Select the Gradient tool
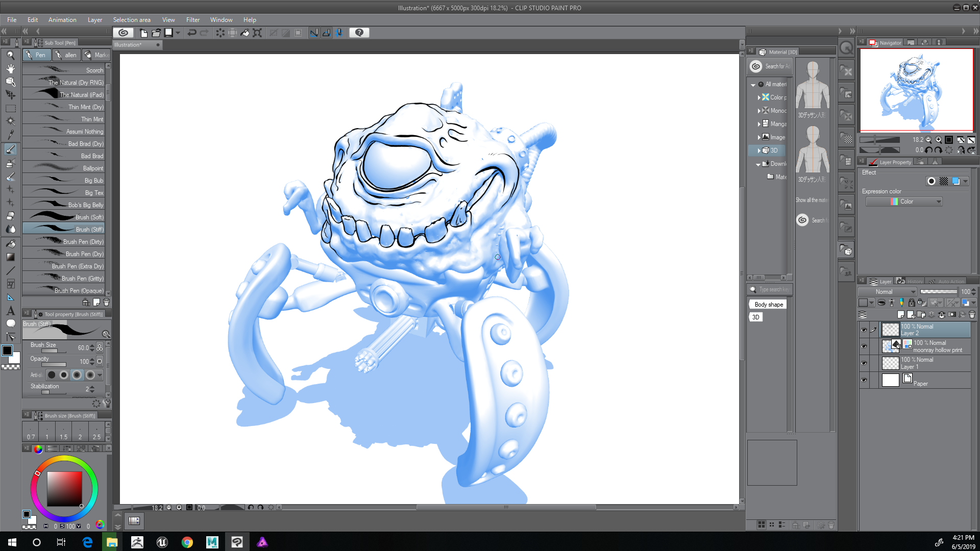The image size is (980, 551). pos(10,257)
